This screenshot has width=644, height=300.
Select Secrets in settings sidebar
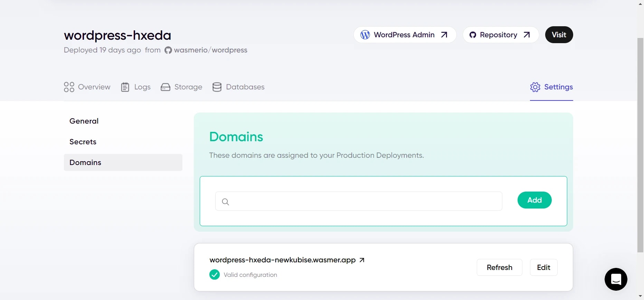pyautogui.click(x=123, y=142)
